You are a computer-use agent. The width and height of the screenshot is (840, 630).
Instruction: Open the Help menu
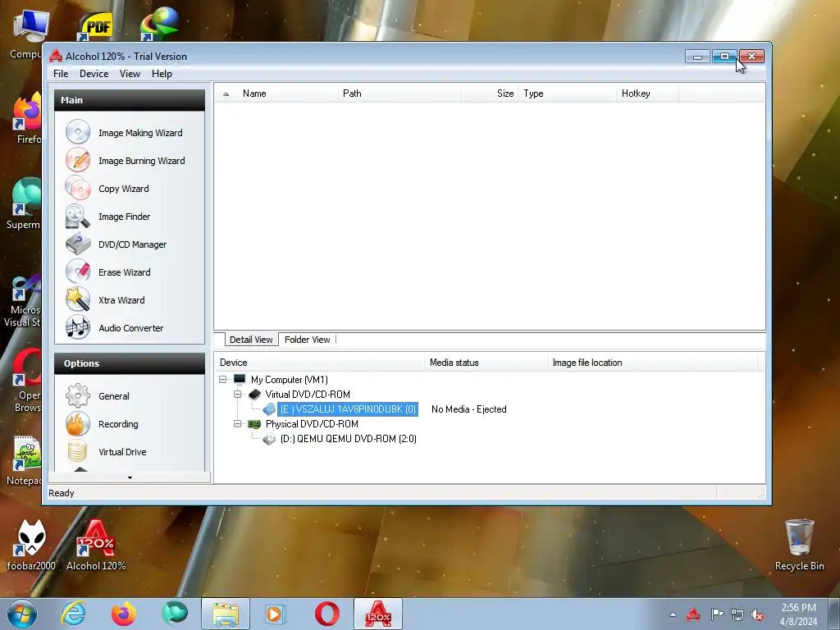(x=162, y=74)
